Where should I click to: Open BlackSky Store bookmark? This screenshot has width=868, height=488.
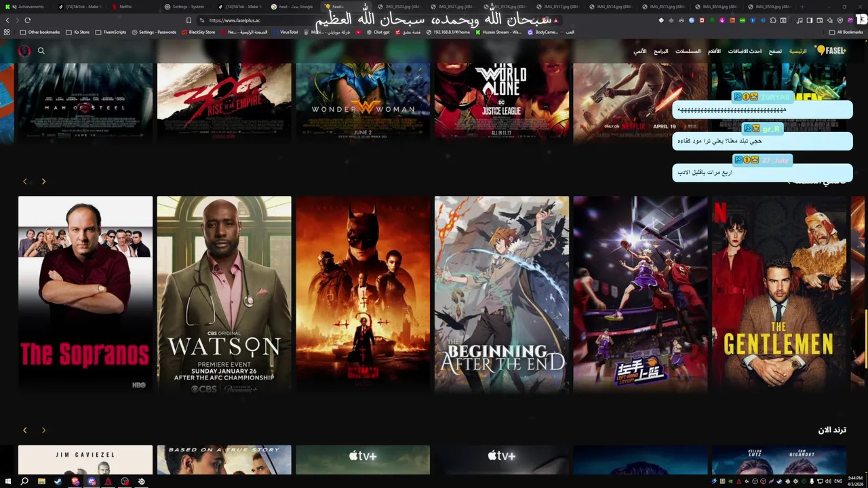pos(199,32)
